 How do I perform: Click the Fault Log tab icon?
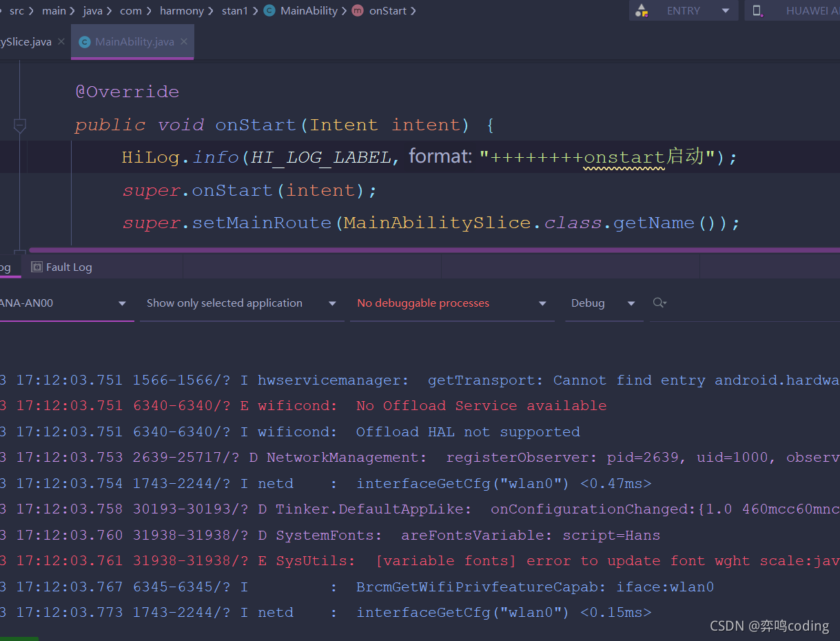(x=37, y=267)
